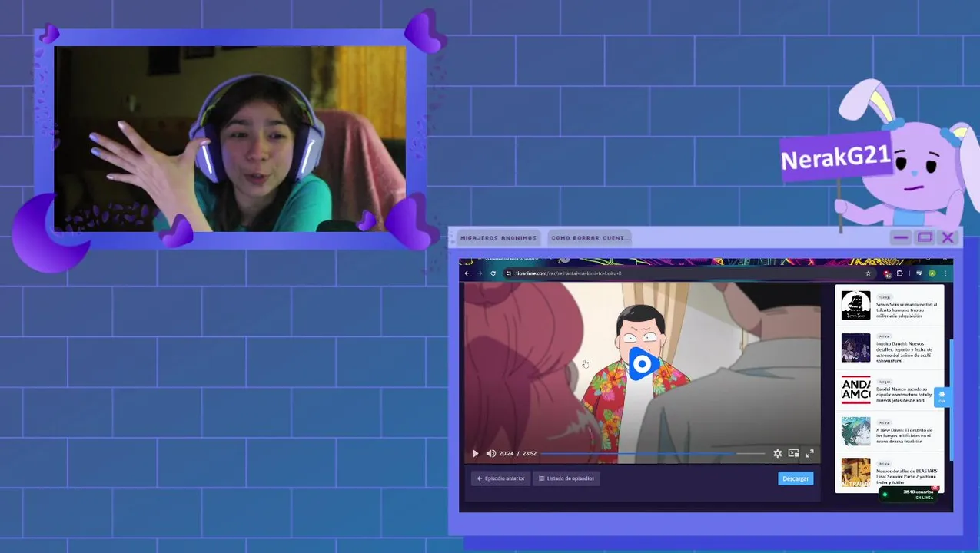Open the A New Dawn news thumbnail
This screenshot has width=980, height=553.
pyautogui.click(x=855, y=432)
